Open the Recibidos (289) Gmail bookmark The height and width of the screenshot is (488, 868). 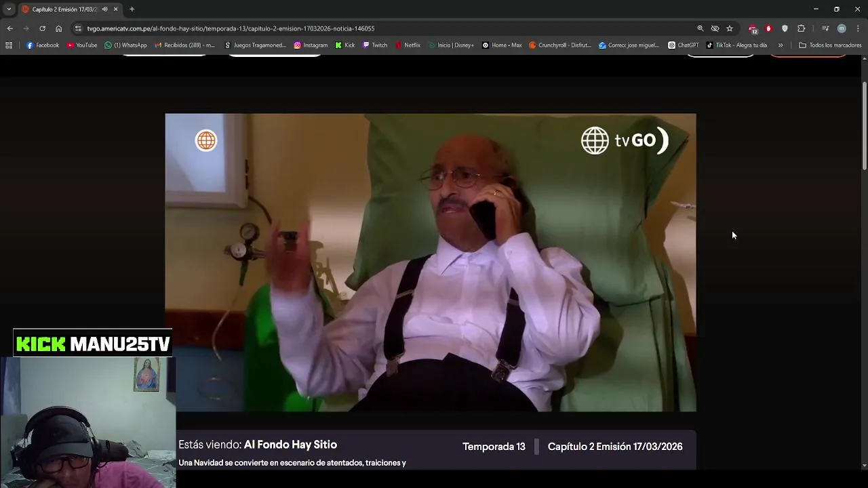[x=184, y=45]
